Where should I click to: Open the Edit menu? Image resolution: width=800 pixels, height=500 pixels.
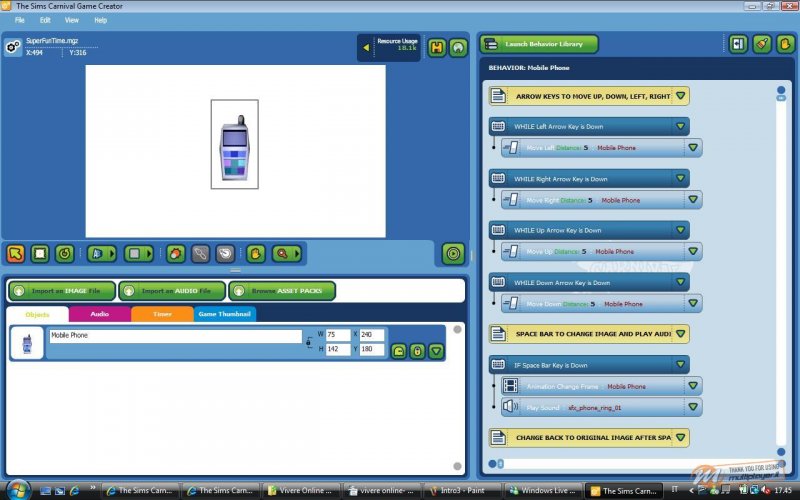click(45, 20)
